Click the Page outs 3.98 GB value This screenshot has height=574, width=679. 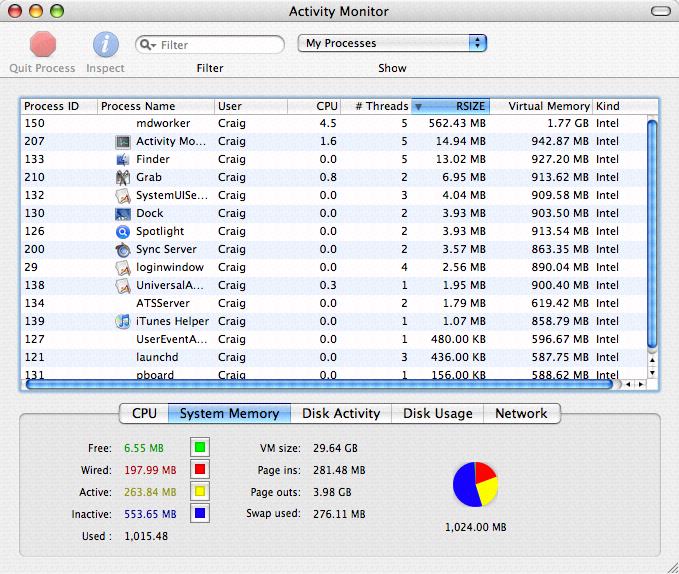click(x=332, y=492)
